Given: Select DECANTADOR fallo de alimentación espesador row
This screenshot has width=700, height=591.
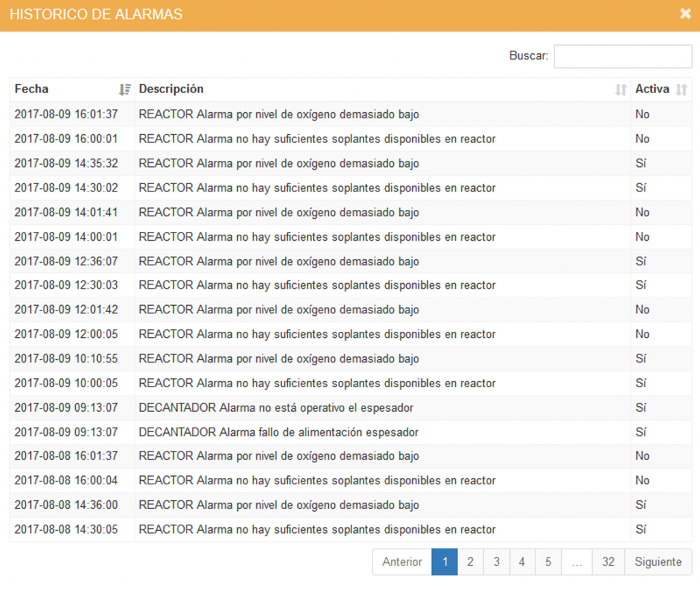Looking at the screenshot, I should [278, 432].
